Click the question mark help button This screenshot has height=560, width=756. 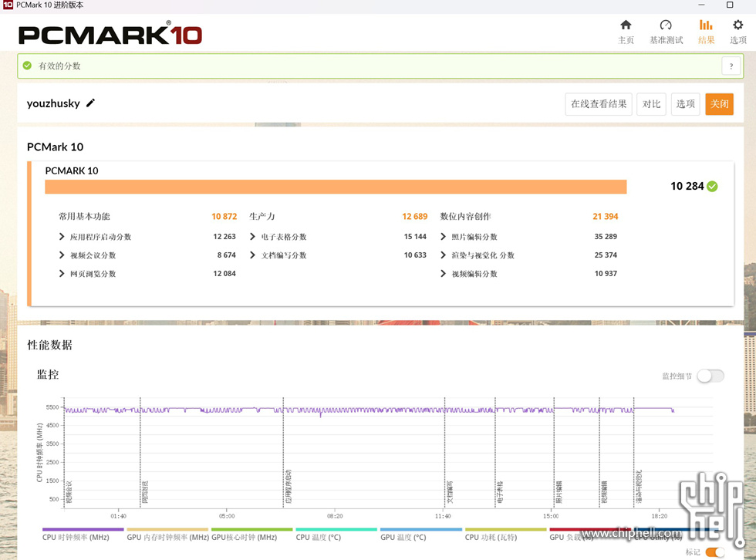point(731,66)
